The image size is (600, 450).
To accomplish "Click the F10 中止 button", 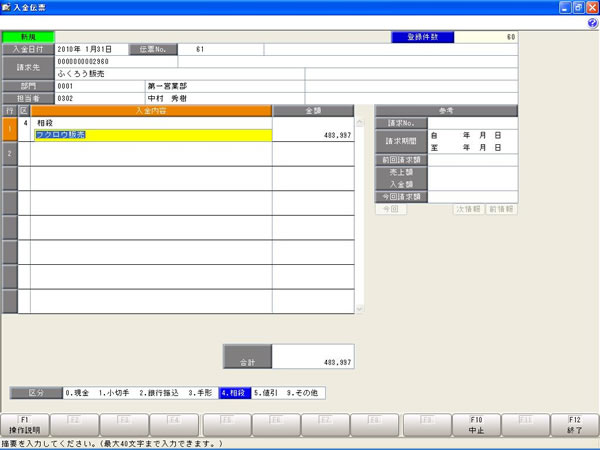I will tap(476, 425).
